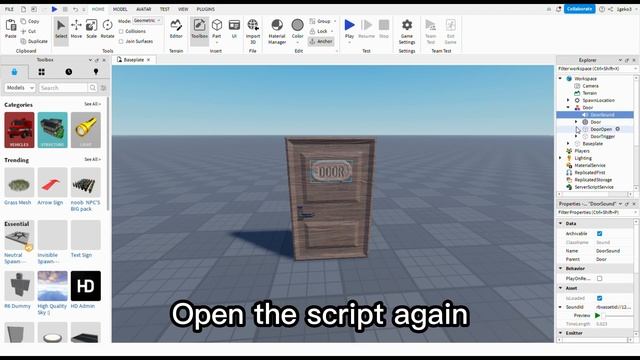
Task: Enable the Collisions checkbox
Action: coord(121,31)
